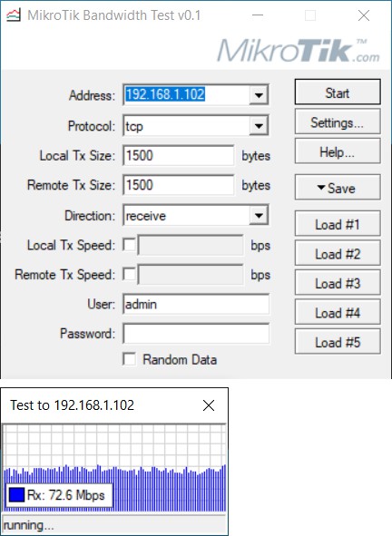The width and height of the screenshot is (392, 536).
Task: Load preset with Load #1
Action: click(338, 224)
